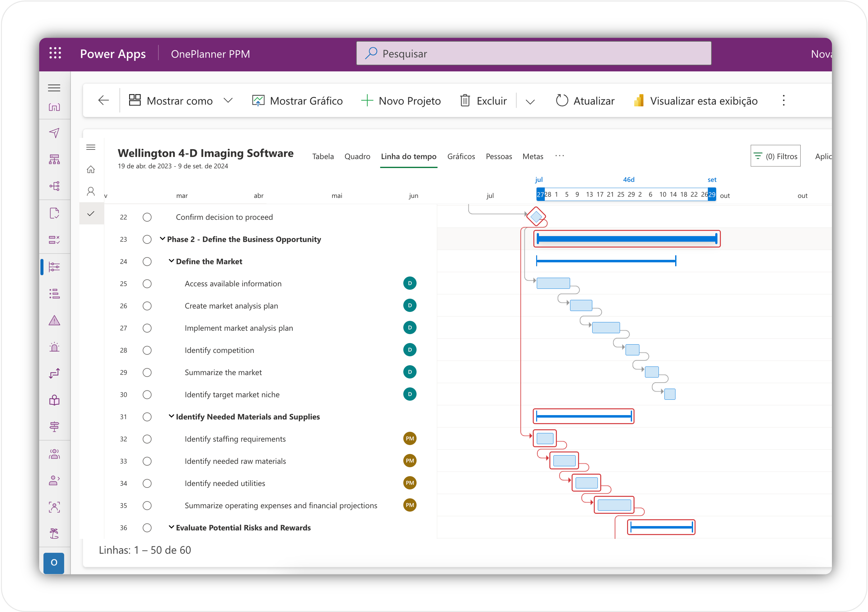This screenshot has height=612, width=868.
Task: Mark Phase 2 row 23 complete
Action: 147,239
